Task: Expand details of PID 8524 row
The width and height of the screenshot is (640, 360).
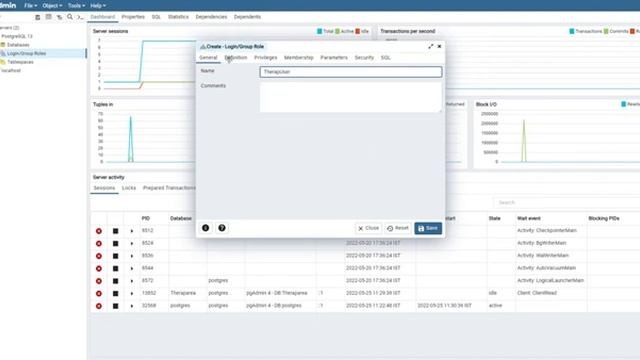Action: [x=132, y=244]
